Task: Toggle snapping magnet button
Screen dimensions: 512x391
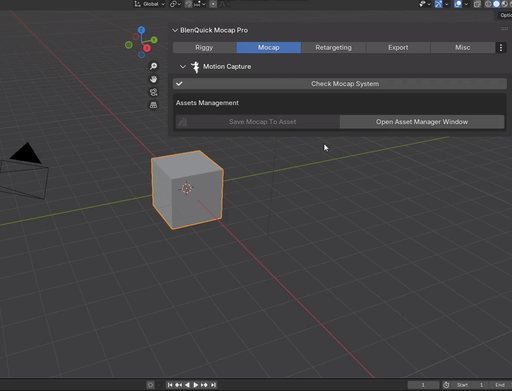Action: (188, 4)
